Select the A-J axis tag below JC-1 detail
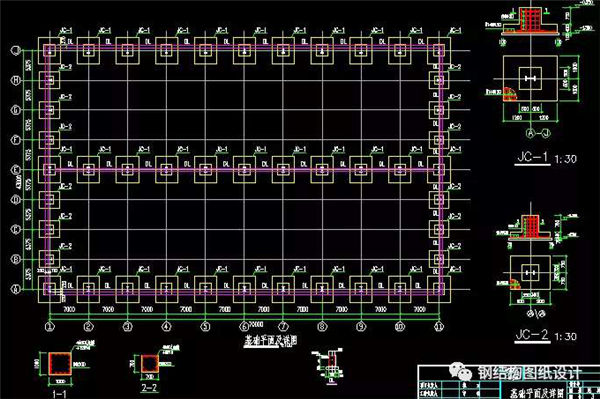This screenshot has width=600, height=399. point(538,133)
